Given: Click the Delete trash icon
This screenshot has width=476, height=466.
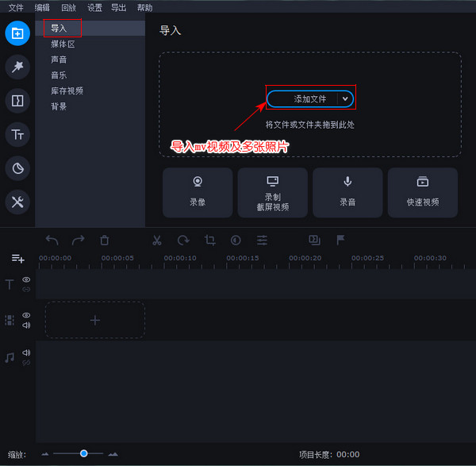Looking at the screenshot, I should pyautogui.click(x=105, y=241).
